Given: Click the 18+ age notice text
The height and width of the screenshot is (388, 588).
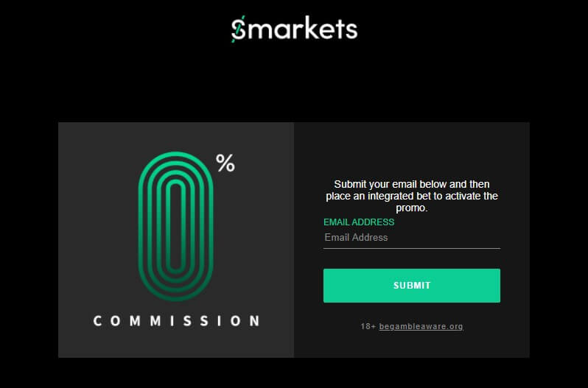Looking at the screenshot, I should (368, 326).
